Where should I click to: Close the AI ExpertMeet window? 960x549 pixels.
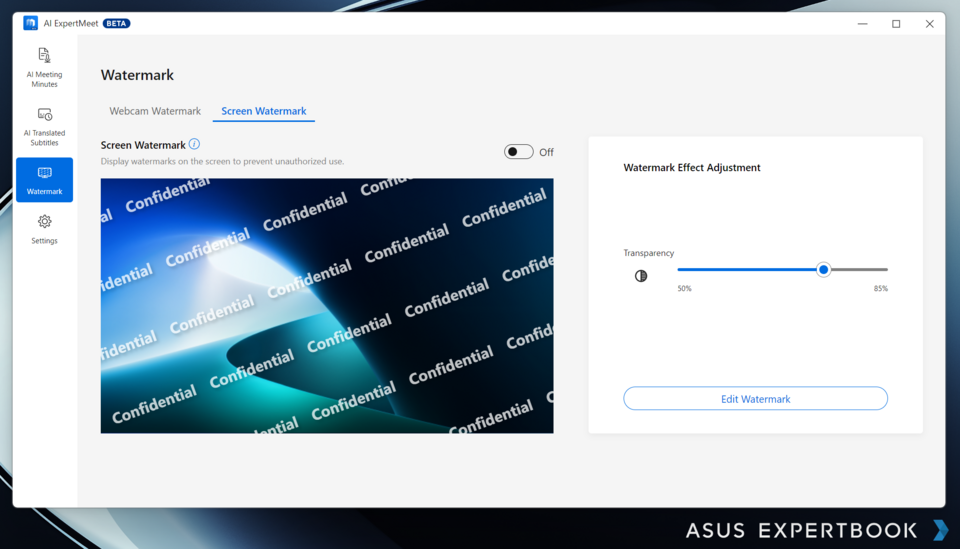[x=929, y=24]
